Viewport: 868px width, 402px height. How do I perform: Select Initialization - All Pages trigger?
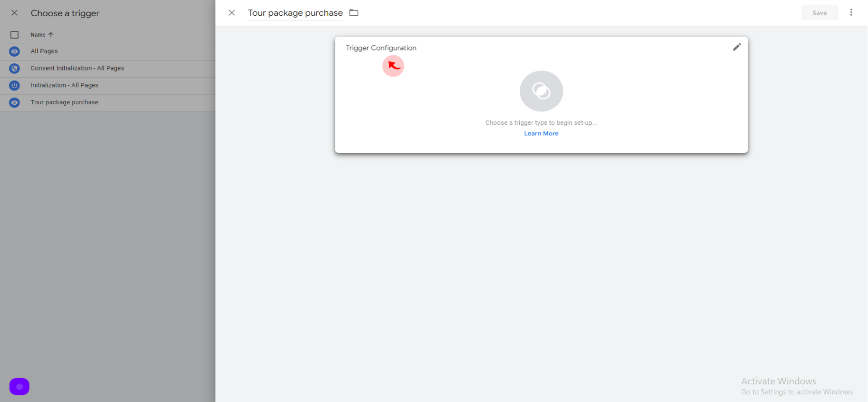(108, 86)
